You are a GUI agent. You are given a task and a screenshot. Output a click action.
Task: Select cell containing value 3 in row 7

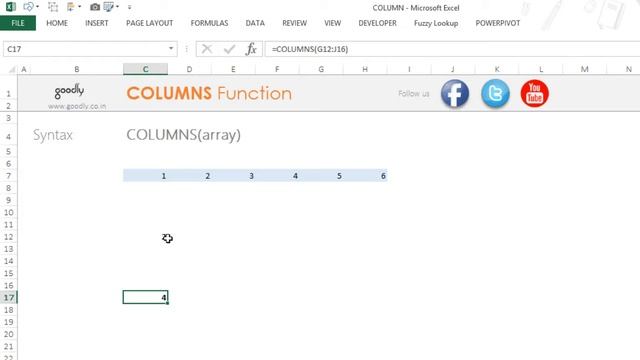(x=233, y=176)
